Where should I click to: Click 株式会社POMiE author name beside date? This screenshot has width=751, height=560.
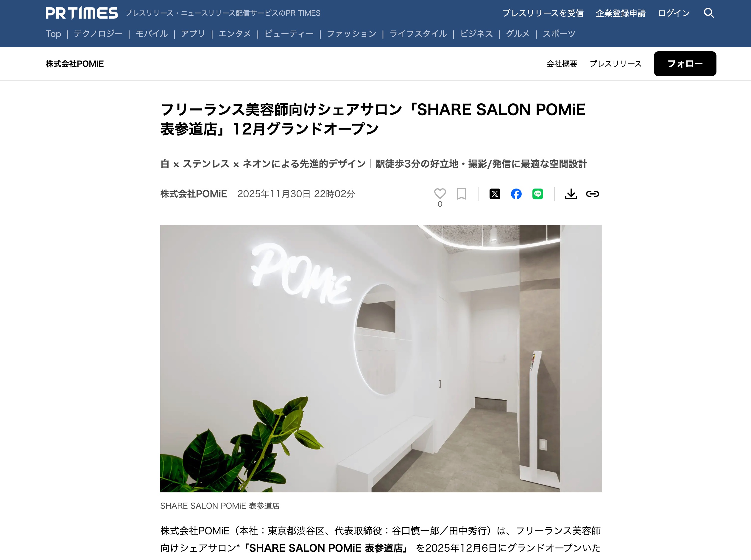coord(194,194)
